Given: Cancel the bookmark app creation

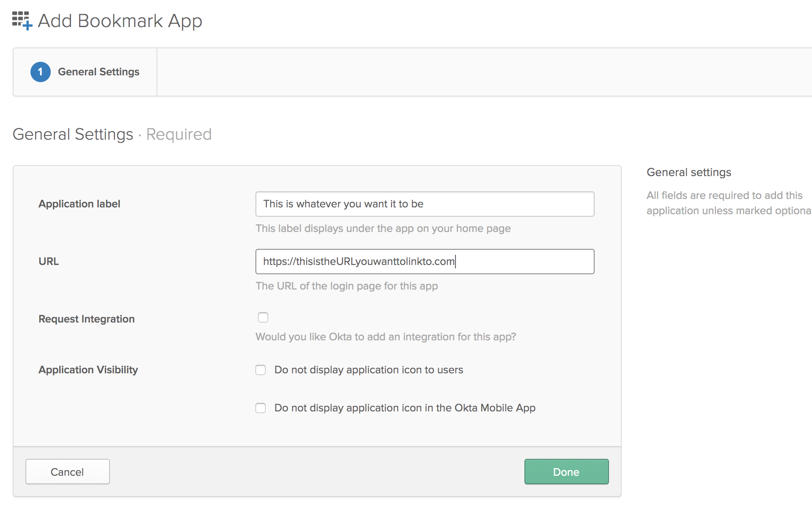Looking at the screenshot, I should 67,472.
